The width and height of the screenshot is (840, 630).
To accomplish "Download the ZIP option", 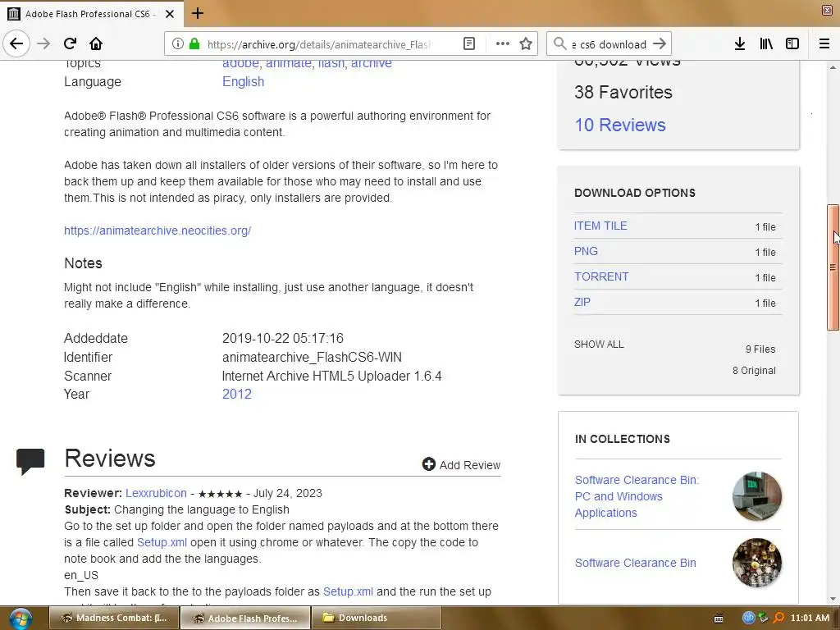I will (582, 302).
